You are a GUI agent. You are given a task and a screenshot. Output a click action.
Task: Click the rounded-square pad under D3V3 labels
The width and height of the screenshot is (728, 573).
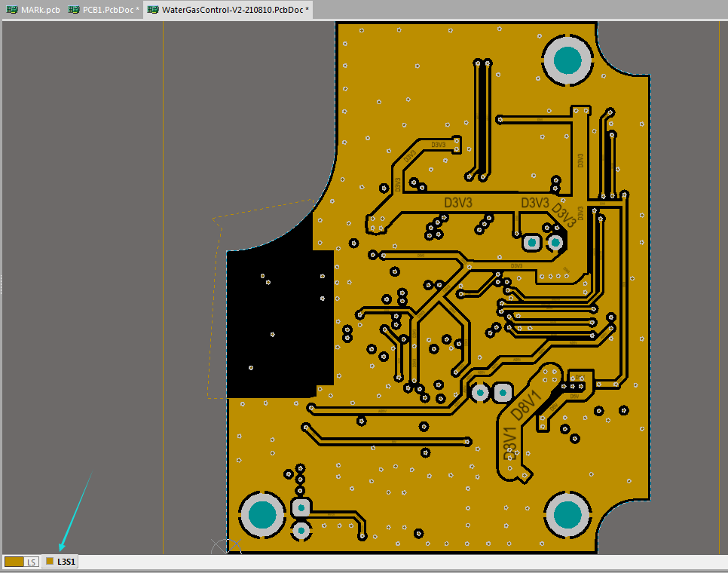tap(532, 242)
